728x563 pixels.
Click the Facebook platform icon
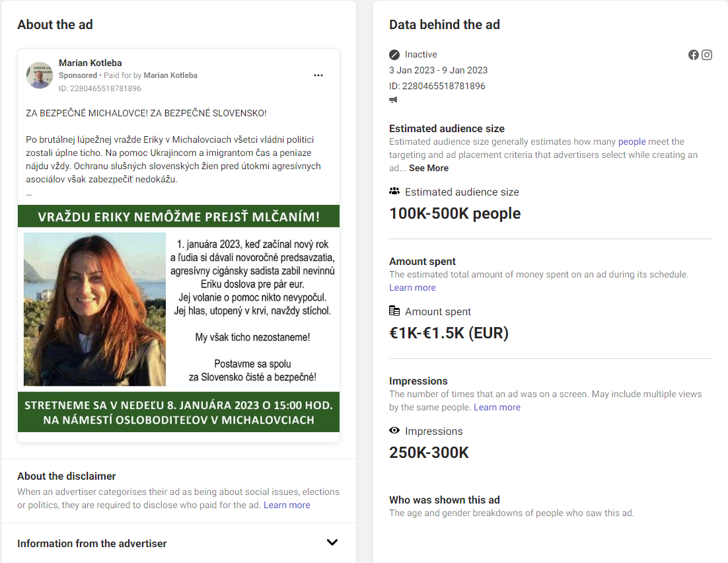694,55
